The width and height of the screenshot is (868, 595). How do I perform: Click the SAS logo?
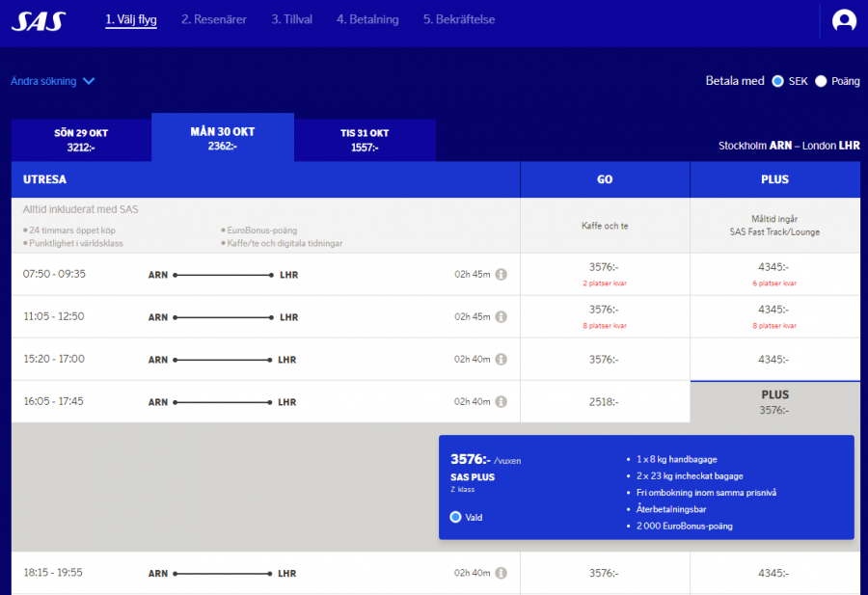(x=38, y=20)
